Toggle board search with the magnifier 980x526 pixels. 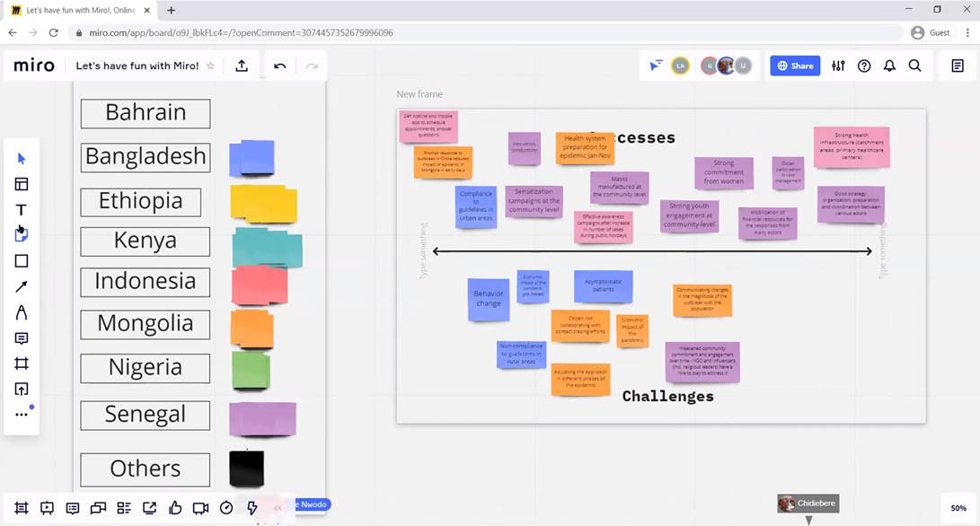(915, 65)
